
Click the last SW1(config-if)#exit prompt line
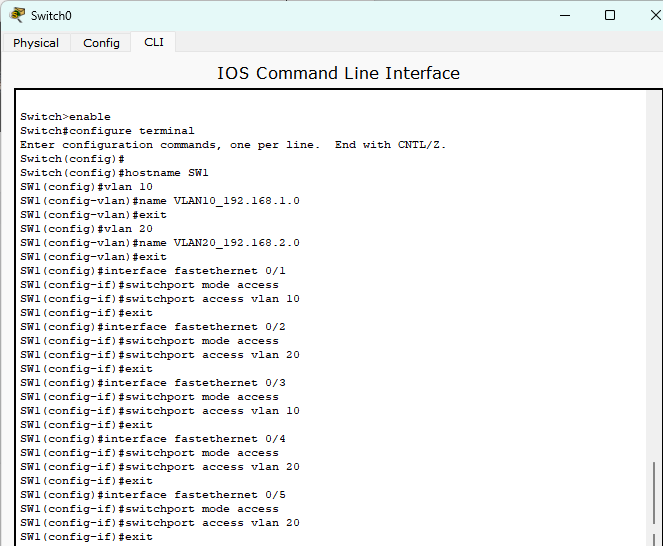[86, 537]
